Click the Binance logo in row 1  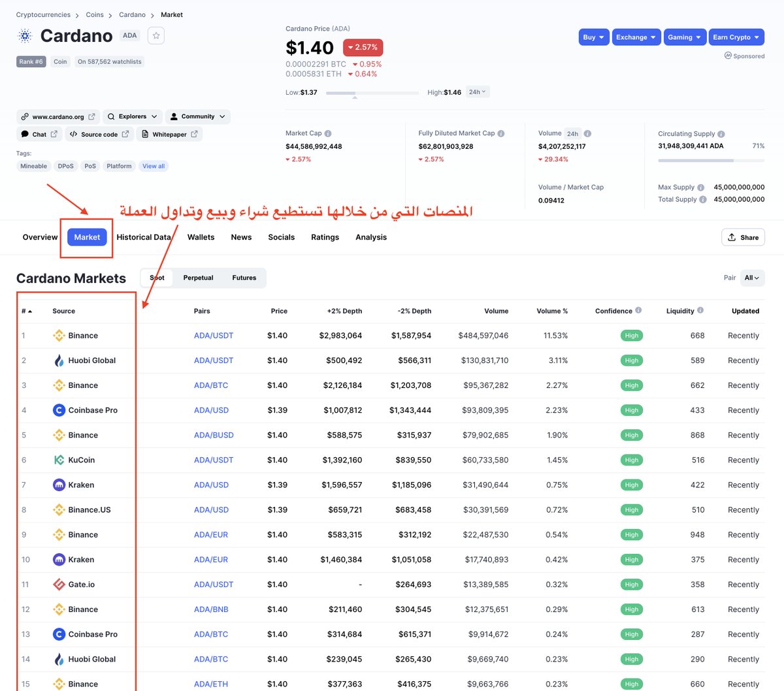point(59,336)
